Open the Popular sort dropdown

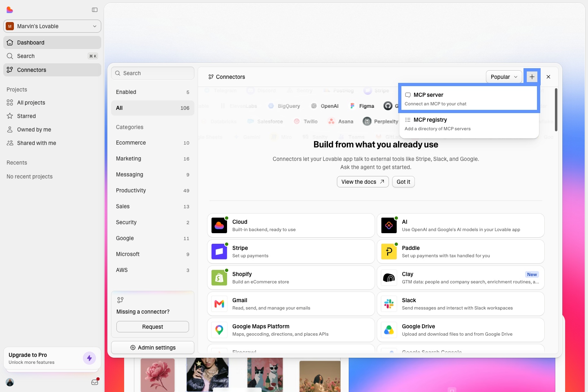click(504, 77)
